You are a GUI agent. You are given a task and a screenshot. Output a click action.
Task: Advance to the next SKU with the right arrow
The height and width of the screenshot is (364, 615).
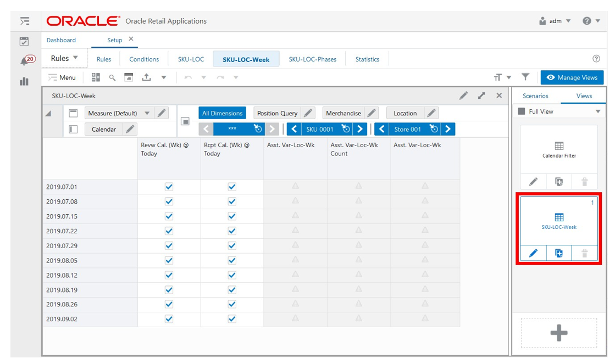(x=359, y=129)
